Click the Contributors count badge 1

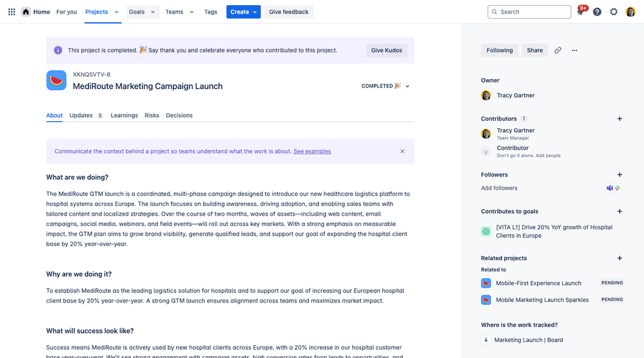pos(523,119)
